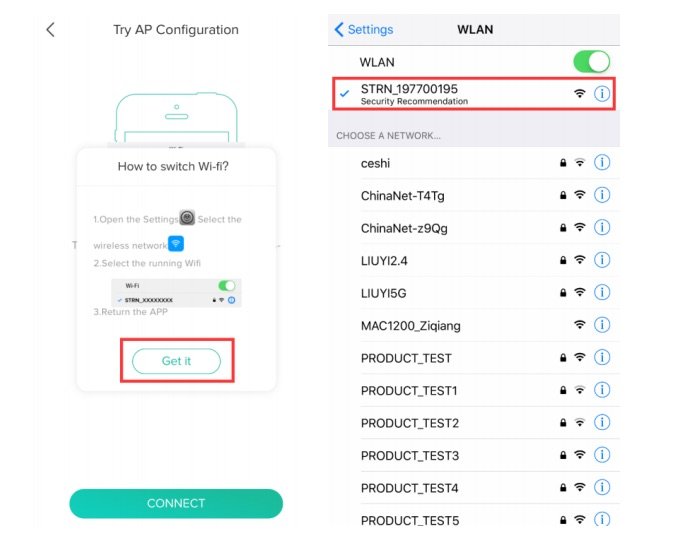Tap the CONNECT button
This screenshot has height=545, width=681.
pos(176,503)
